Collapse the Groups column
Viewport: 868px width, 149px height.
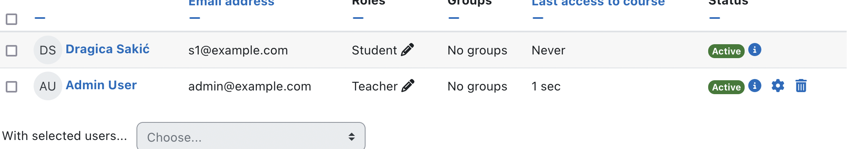454,18
